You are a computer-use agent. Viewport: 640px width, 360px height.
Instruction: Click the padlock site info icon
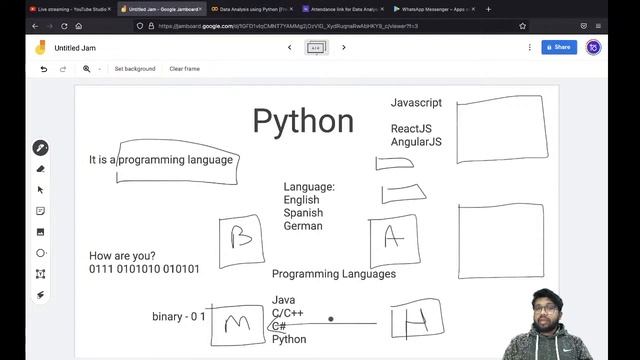151,26
